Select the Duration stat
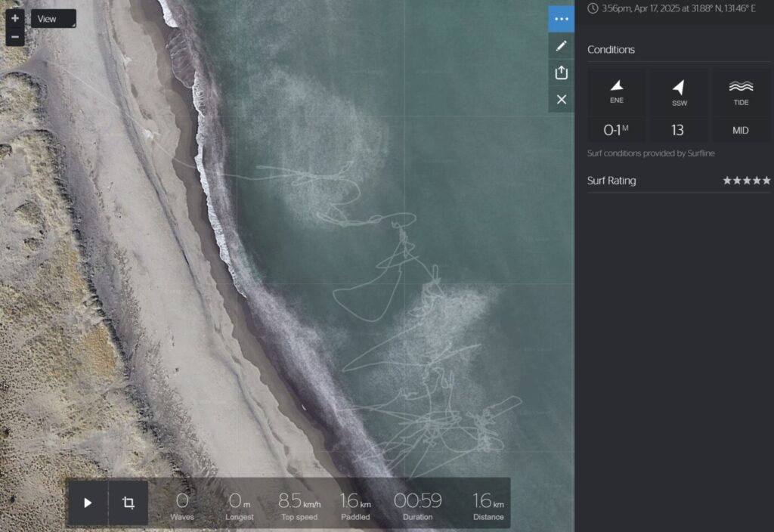Screen dimensions: 774x532 (x=417, y=506)
